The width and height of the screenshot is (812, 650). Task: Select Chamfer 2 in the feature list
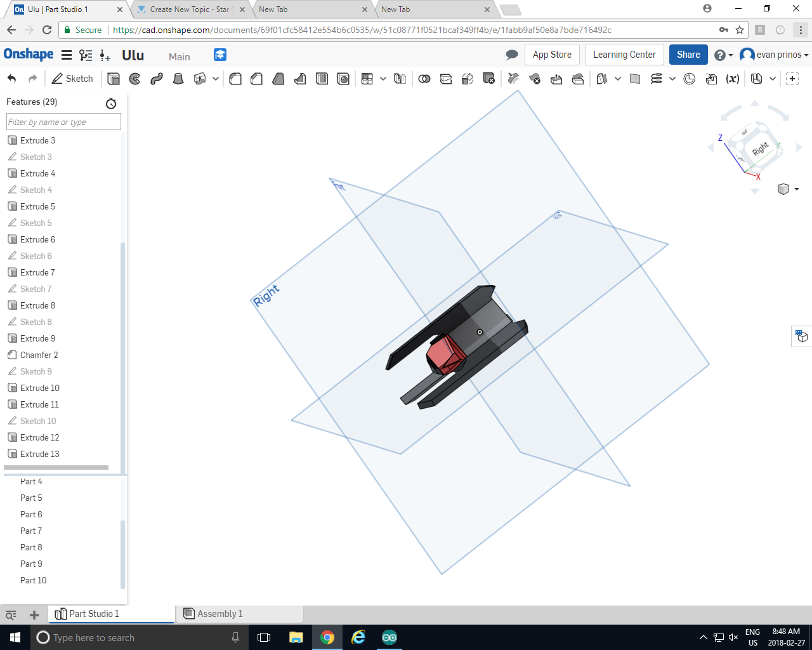[x=39, y=355]
